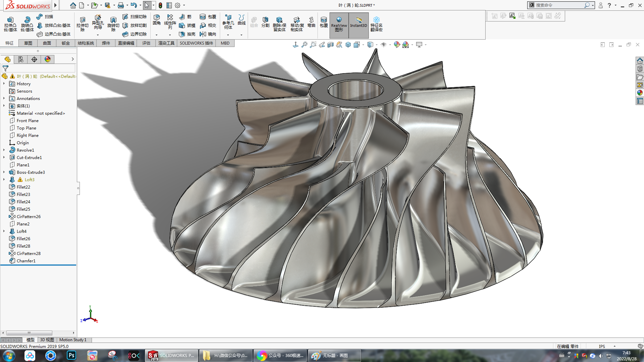Expand the Loft3 feature node

click(4, 179)
